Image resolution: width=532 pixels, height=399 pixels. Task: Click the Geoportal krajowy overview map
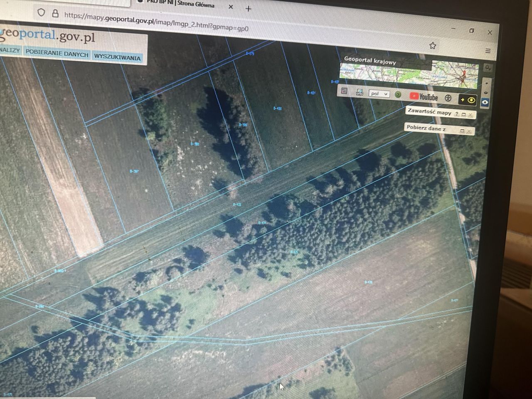click(409, 74)
